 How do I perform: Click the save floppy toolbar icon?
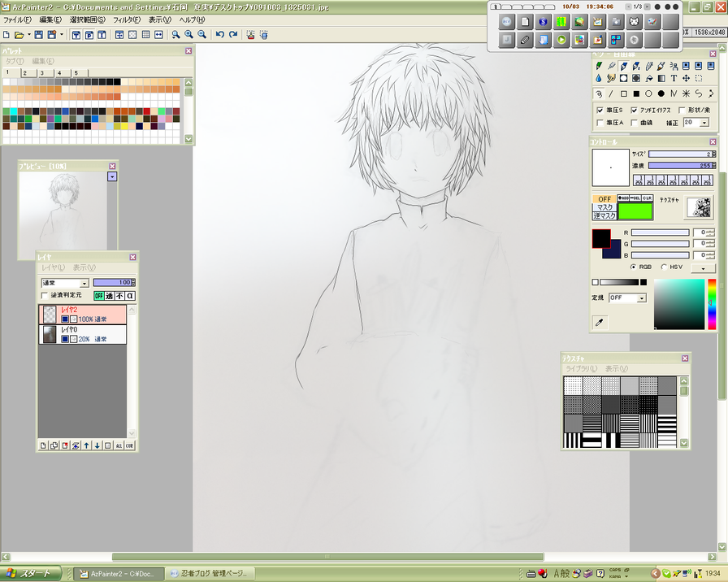[39, 35]
